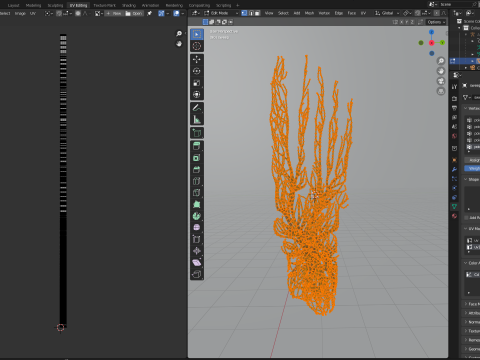This screenshot has width=480, height=360.
Task: Select the Extrude Region tool
Action: [197, 146]
